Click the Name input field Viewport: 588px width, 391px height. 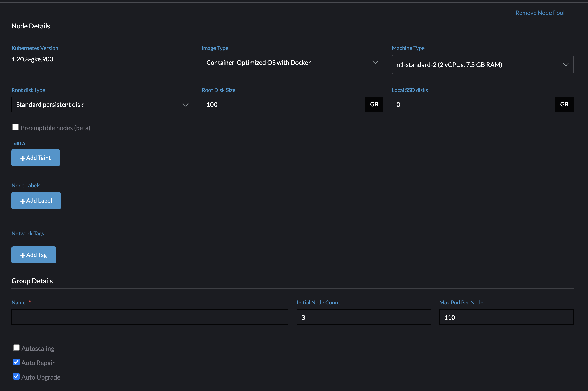point(150,317)
